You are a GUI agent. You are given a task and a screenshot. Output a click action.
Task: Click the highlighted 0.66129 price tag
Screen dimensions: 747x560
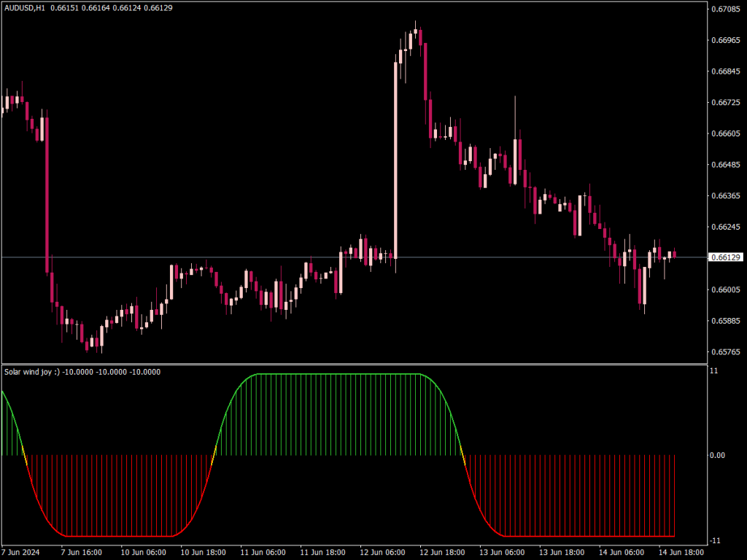point(727,257)
